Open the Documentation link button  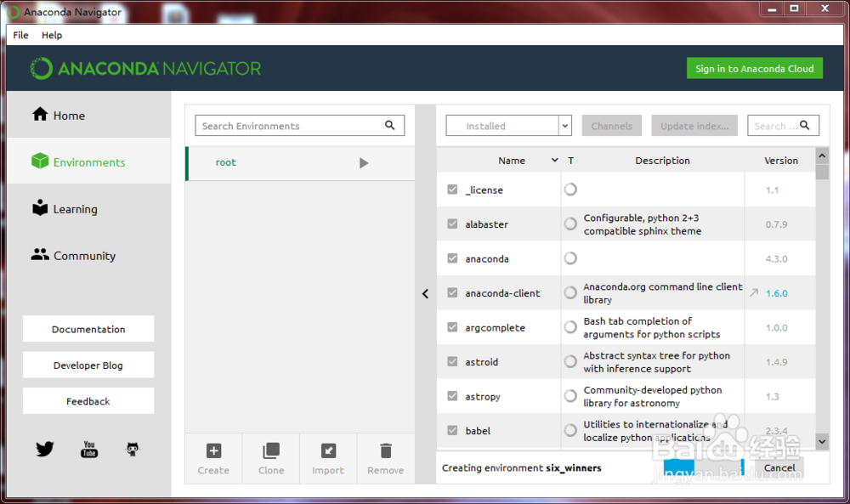click(88, 329)
